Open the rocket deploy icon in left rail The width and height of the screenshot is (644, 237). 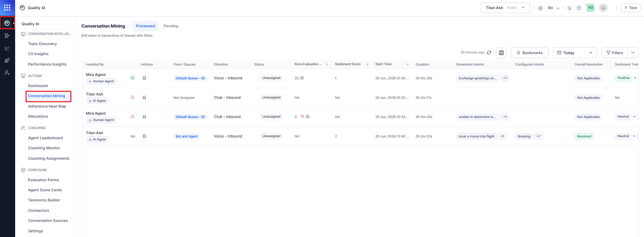pos(7,61)
